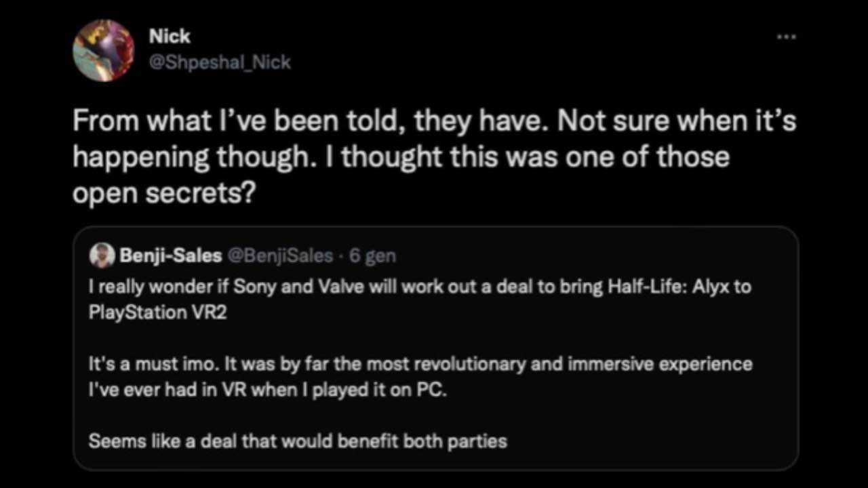Click Benji-Sales' small avatar in quoted tweet

[x=101, y=256]
